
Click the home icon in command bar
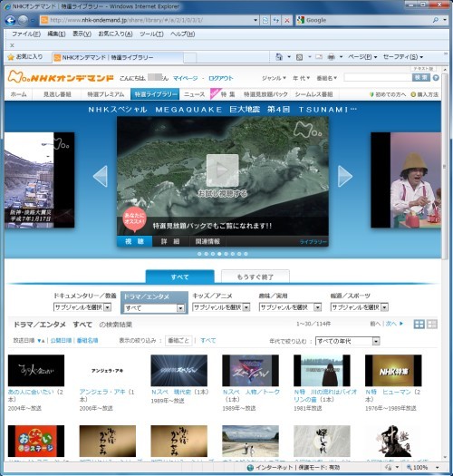coord(279,57)
